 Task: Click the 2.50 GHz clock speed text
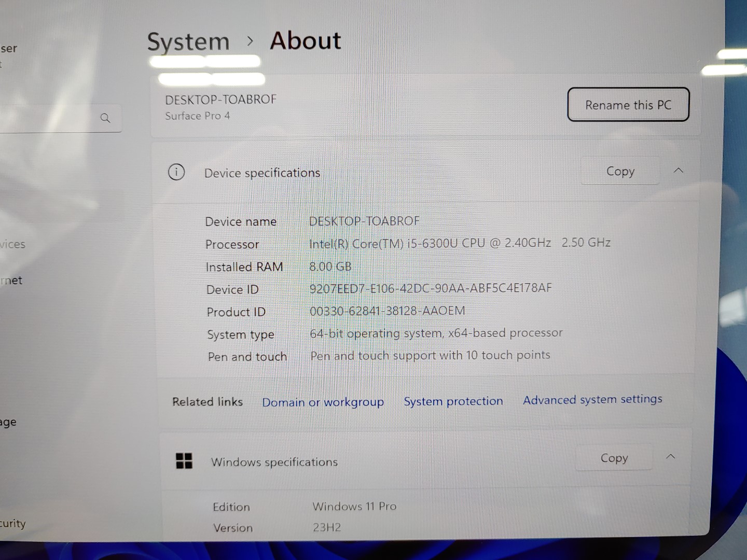pyautogui.click(x=586, y=242)
